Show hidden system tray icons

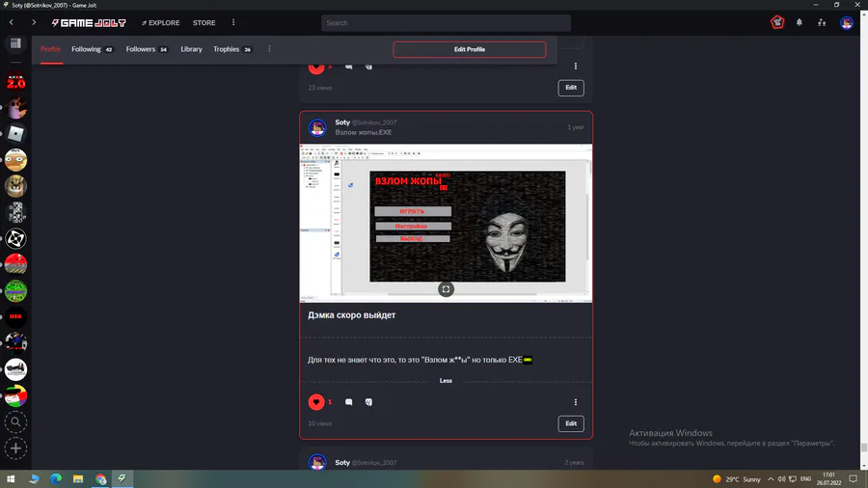[771, 479]
